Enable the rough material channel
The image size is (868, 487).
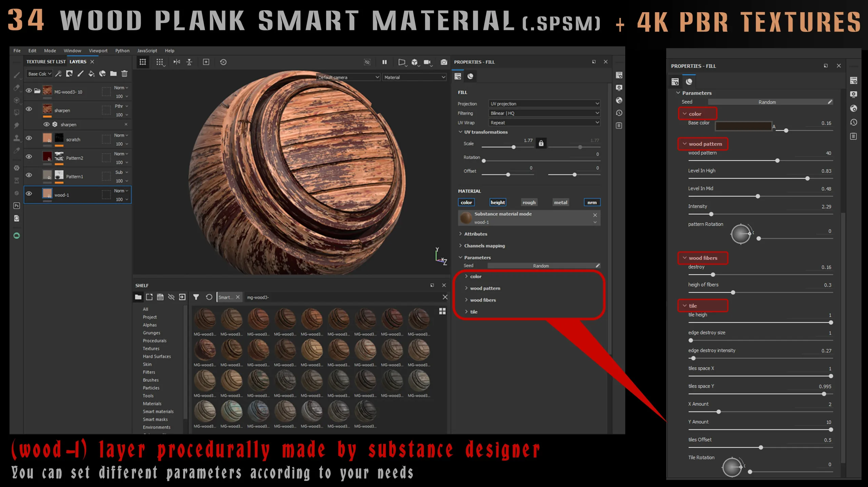click(x=529, y=202)
